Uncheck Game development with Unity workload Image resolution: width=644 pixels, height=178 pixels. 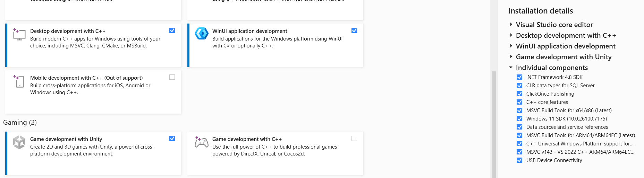coord(172,139)
